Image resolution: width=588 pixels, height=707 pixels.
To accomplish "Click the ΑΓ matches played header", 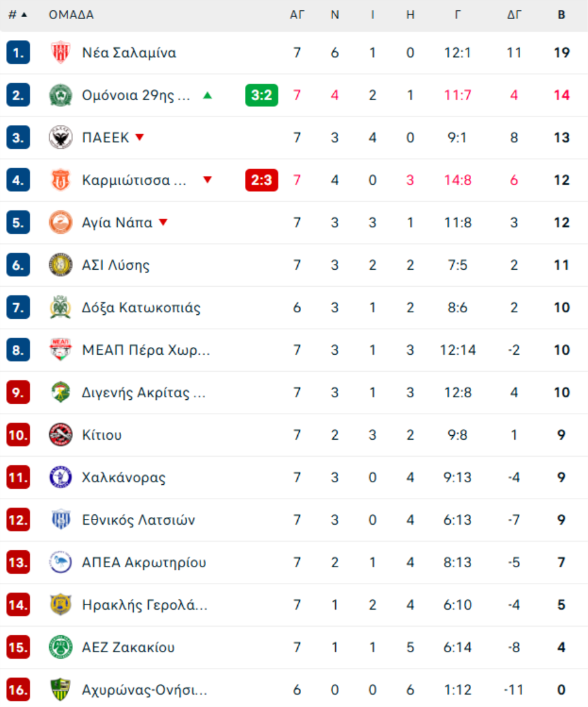I will click(x=297, y=15).
